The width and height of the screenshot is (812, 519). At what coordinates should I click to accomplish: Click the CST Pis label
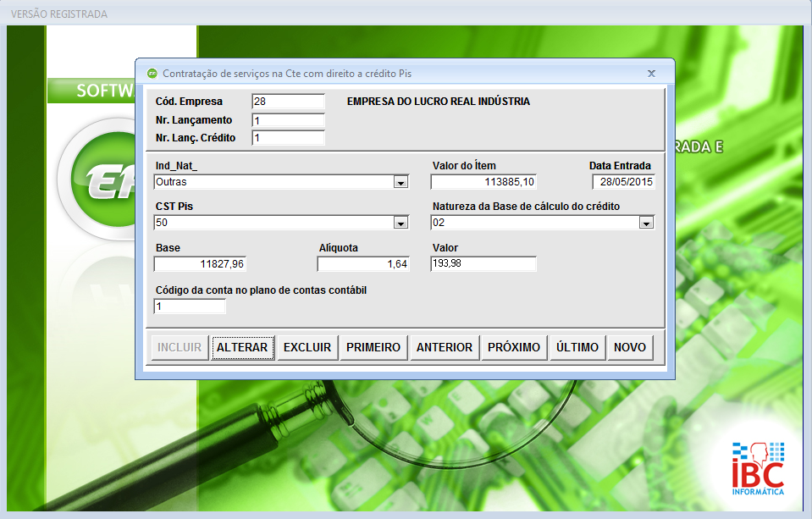point(174,206)
